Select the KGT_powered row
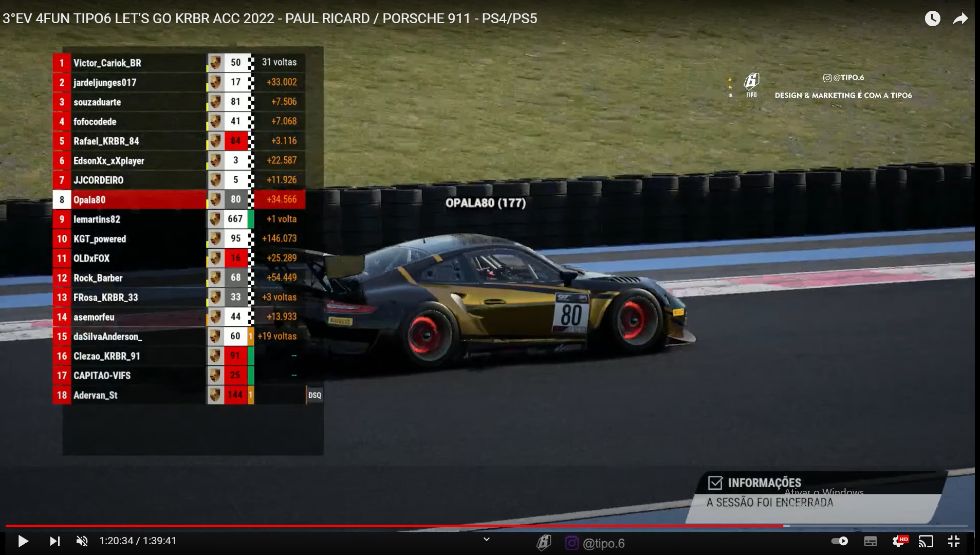The width and height of the screenshot is (980, 555). click(x=179, y=238)
